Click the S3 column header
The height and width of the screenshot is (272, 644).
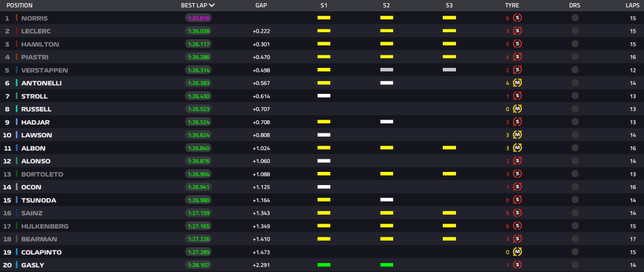click(x=449, y=5)
